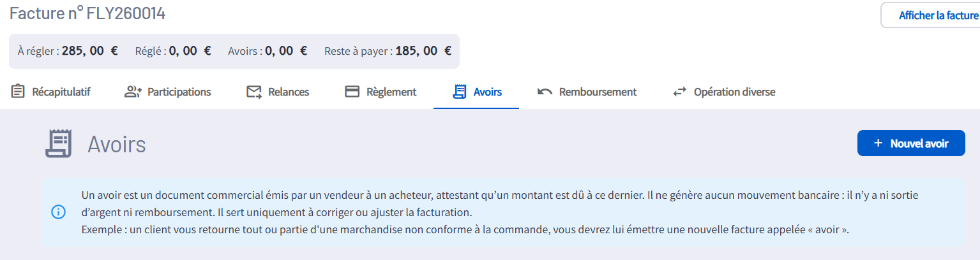Click the Reste à payer amount 185,00 €
The image size is (980, 260).
pyautogui.click(x=423, y=51)
